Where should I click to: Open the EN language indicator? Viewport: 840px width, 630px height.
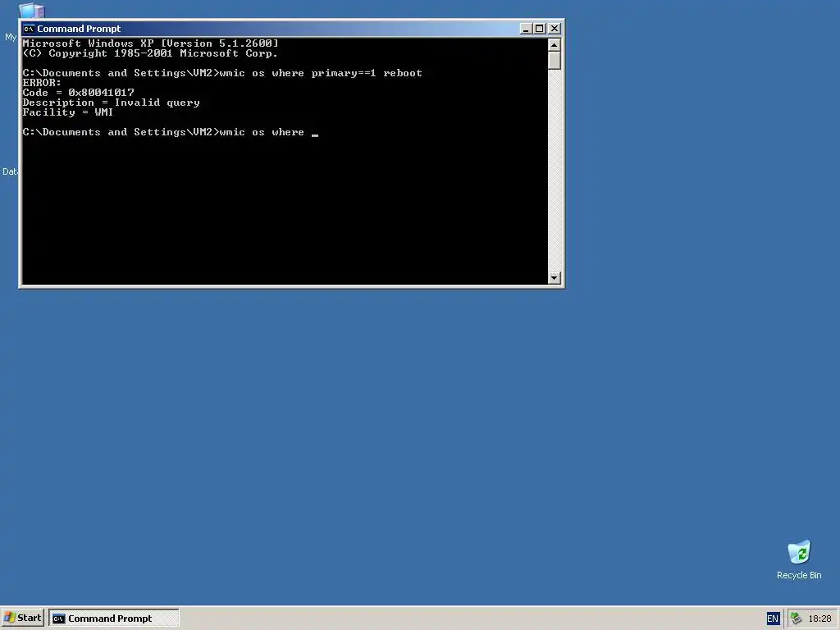click(x=773, y=619)
